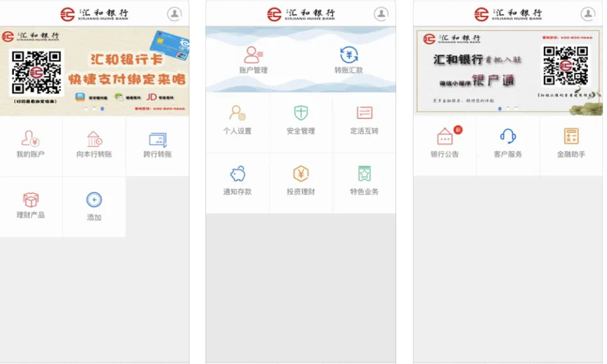Tap profile avatar in right screen header
The image size is (607, 364).
tap(588, 14)
